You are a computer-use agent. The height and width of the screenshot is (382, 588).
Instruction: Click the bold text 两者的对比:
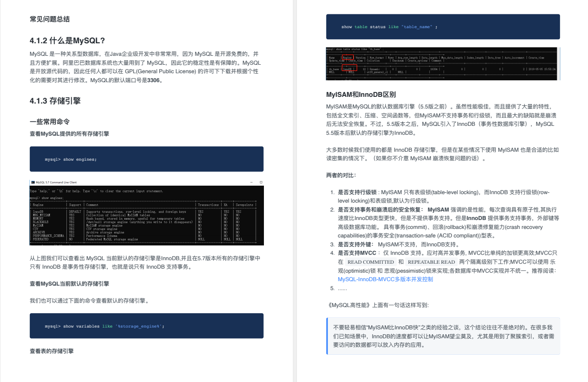coord(341,175)
